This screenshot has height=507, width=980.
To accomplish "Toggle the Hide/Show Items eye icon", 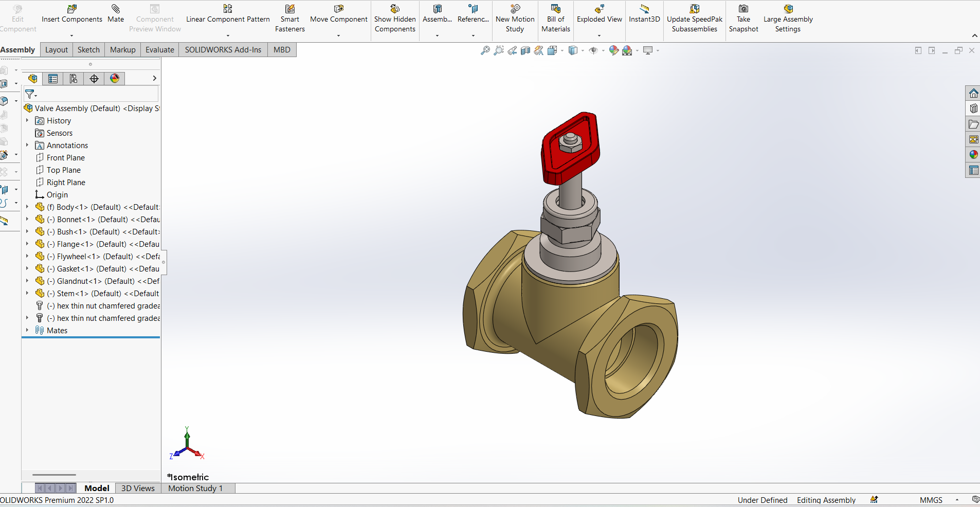I will click(x=593, y=50).
